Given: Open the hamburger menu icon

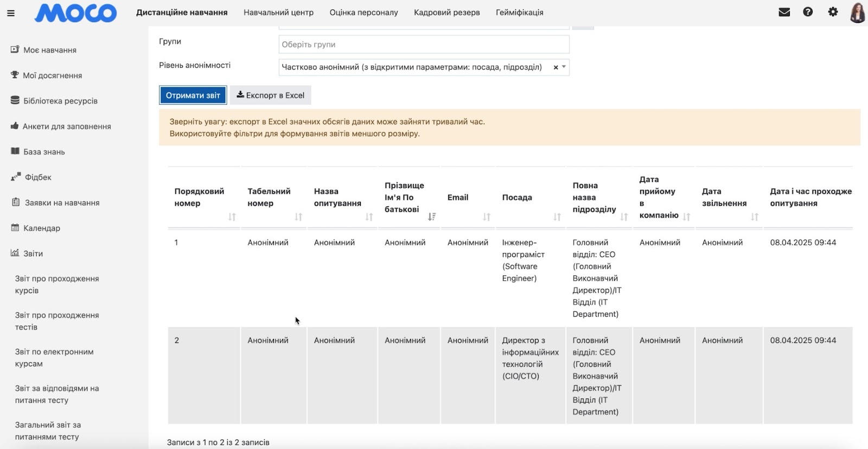Looking at the screenshot, I should point(11,13).
